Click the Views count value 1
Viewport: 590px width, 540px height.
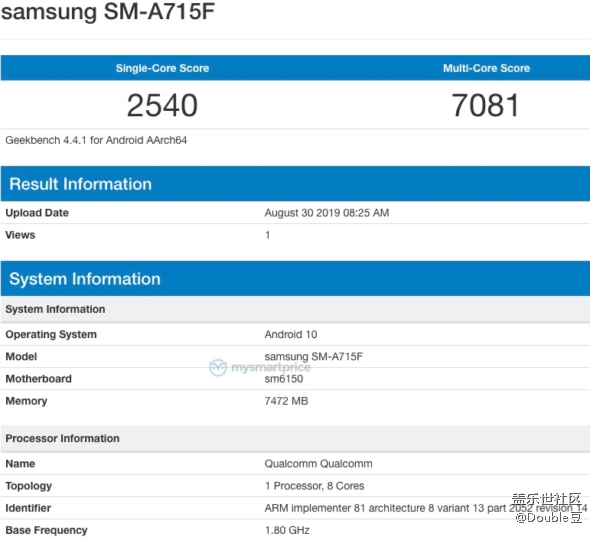pyautogui.click(x=268, y=235)
